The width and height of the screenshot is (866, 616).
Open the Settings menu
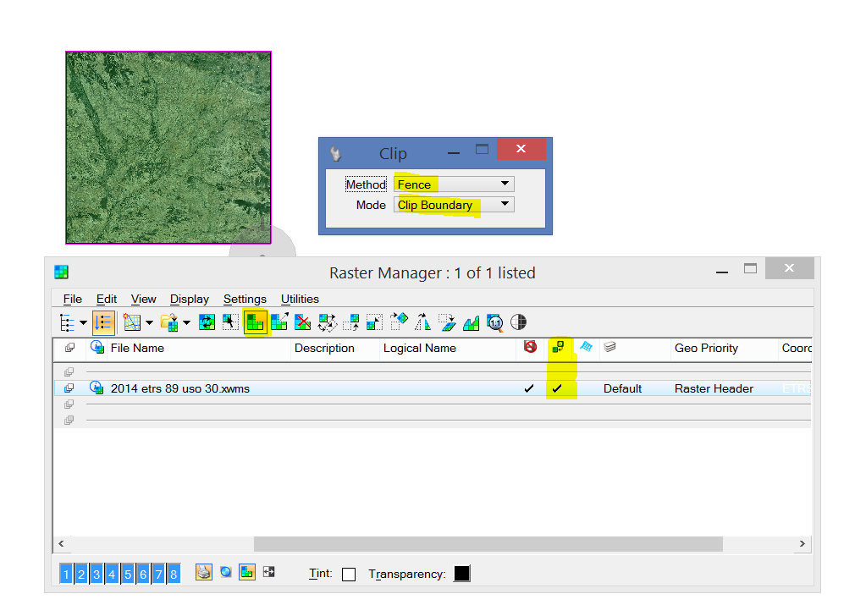(x=245, y=300)
